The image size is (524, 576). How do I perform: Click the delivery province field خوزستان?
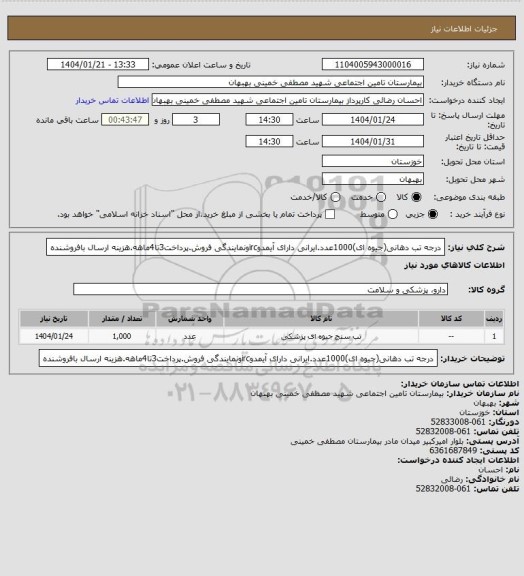[373, 161]
